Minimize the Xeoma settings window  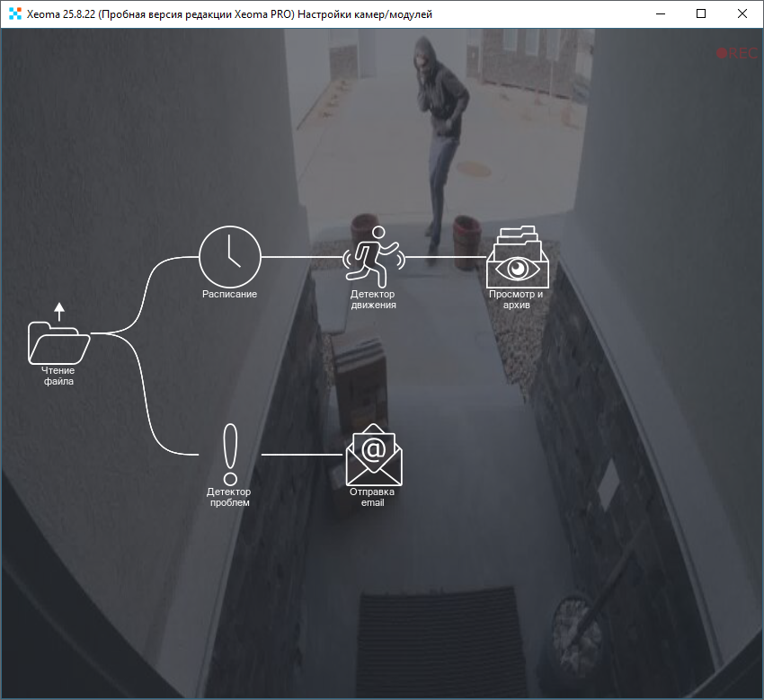(660, 13)
